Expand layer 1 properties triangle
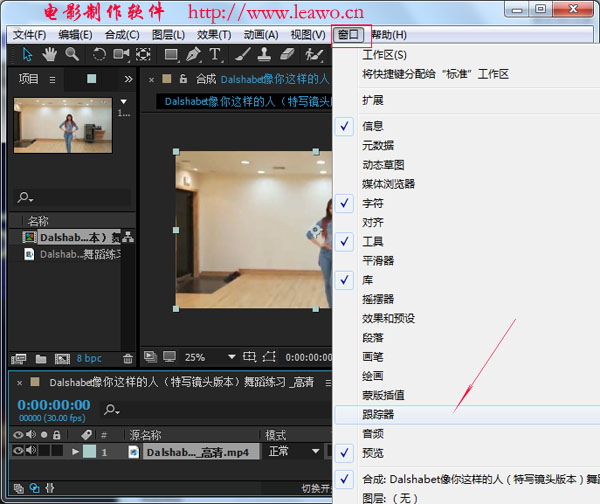Screen dimensions: 600x504 point(75,452)
